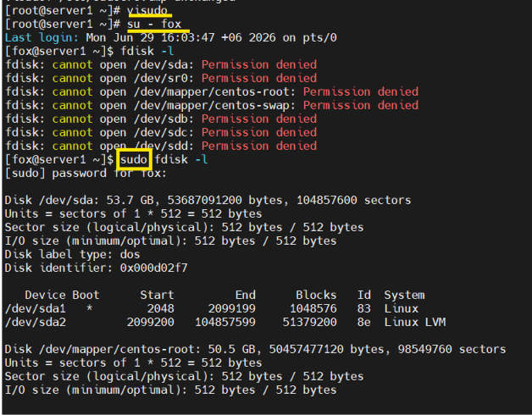The image size is (532, 415).
Task: Click the 'su - fox' command
Action: click(154, 24)
